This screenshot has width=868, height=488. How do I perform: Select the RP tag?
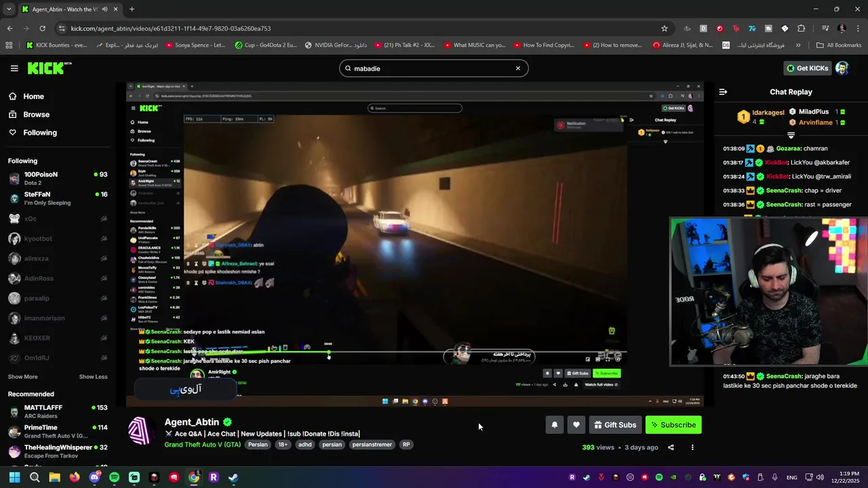[406, 445]
